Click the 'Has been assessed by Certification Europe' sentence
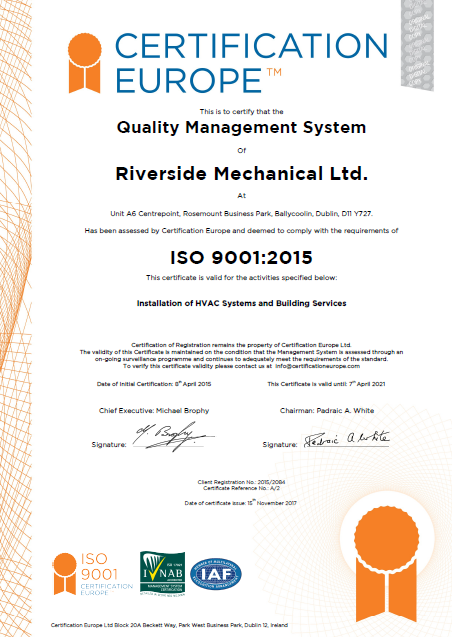 tap(242, 231)
